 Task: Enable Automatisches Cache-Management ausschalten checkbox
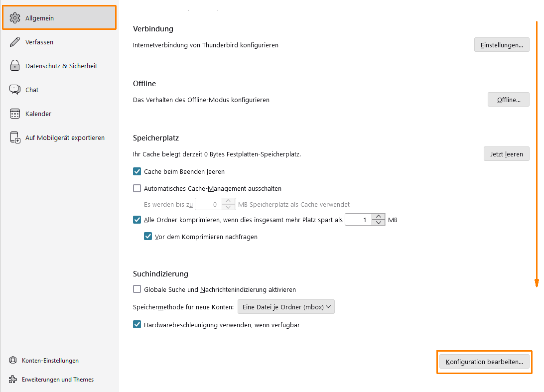137,188
